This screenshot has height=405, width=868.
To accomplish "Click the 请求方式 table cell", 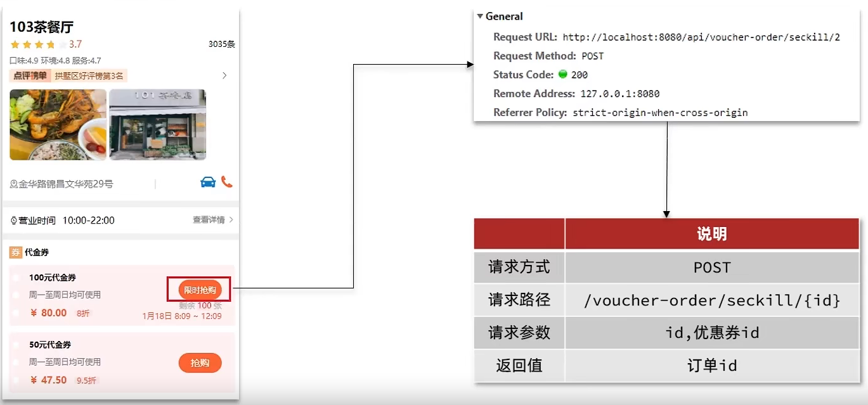I will click(519, 267).
